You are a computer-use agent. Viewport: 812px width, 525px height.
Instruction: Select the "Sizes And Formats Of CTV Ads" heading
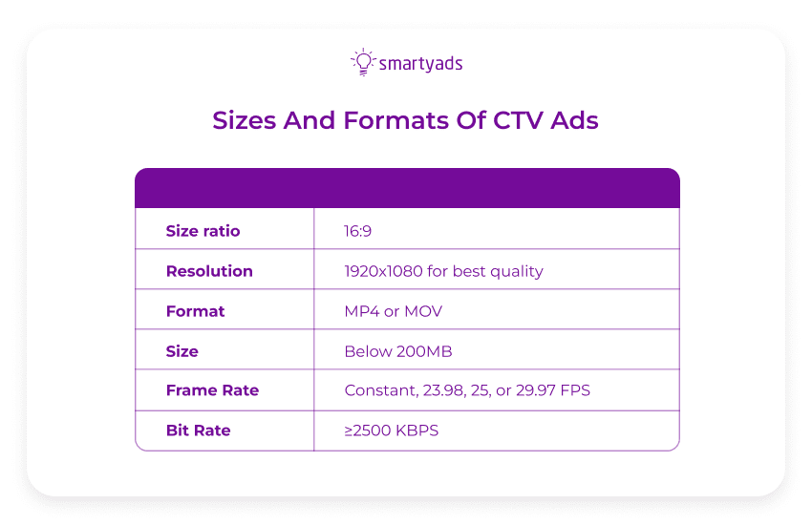(405, 121)
